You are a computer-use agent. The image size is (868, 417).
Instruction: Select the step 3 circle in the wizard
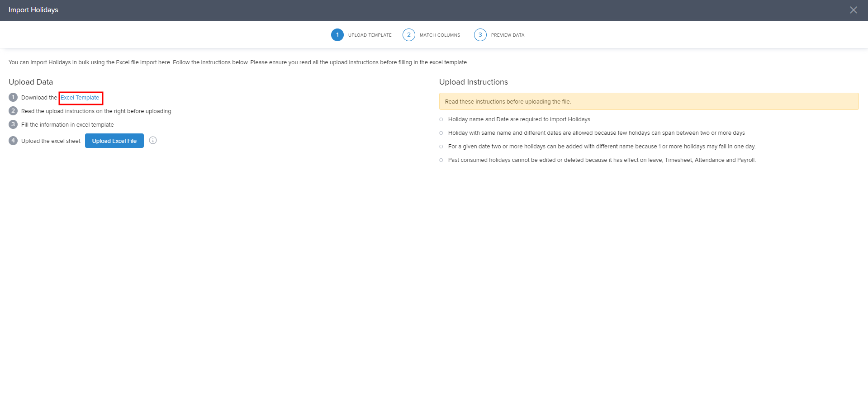coord(480,35)
